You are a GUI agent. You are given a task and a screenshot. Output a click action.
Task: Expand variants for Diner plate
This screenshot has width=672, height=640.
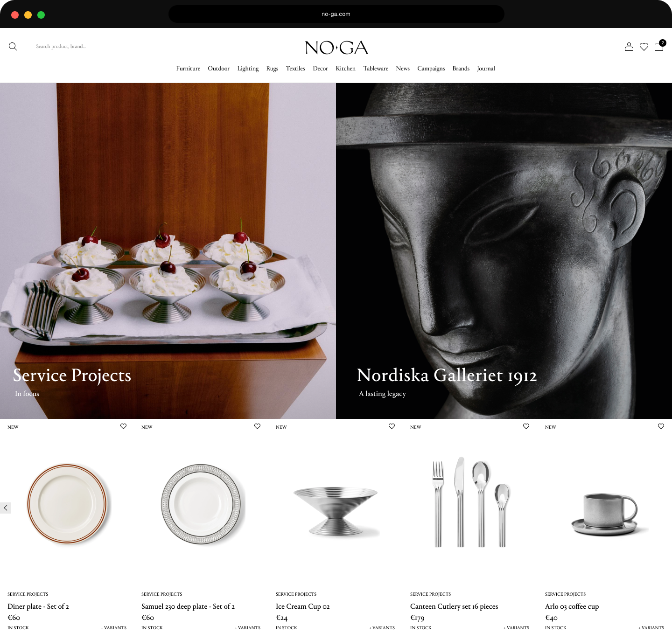click(113, 627)
